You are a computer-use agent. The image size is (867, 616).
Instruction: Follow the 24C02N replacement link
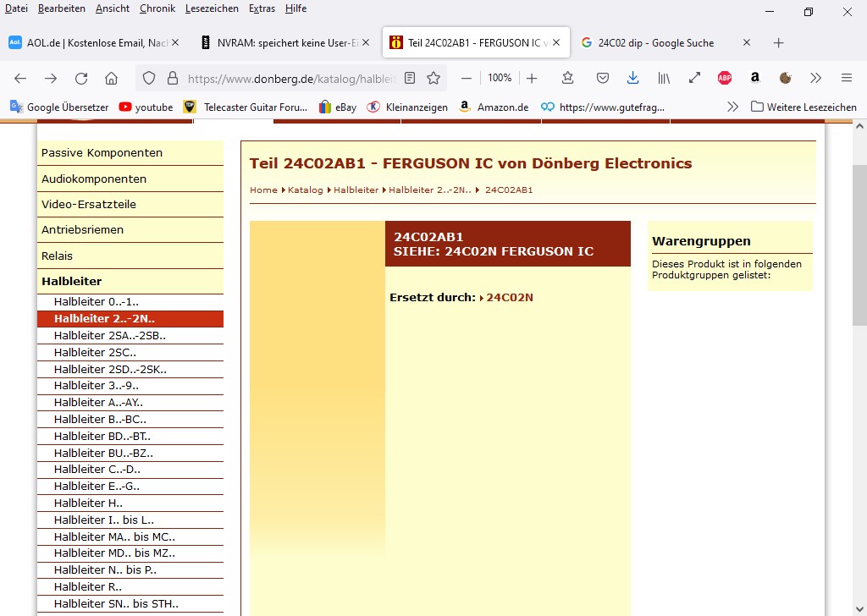(x=509, y=297)
